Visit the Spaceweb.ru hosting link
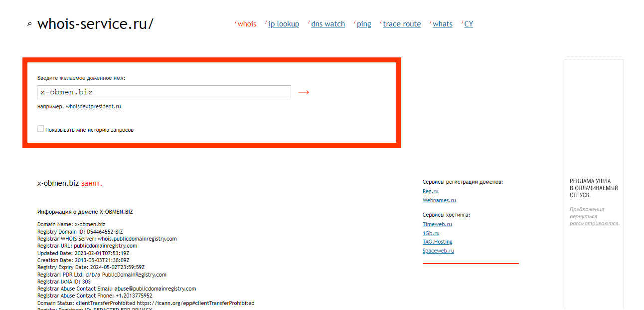The width and height of the screenshot is (644, 310). coord(438,251)
